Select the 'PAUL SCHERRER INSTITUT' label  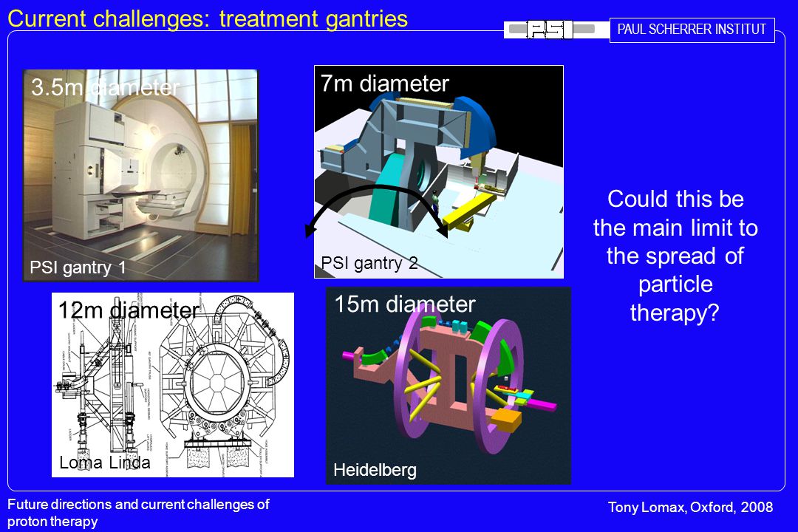692,30
